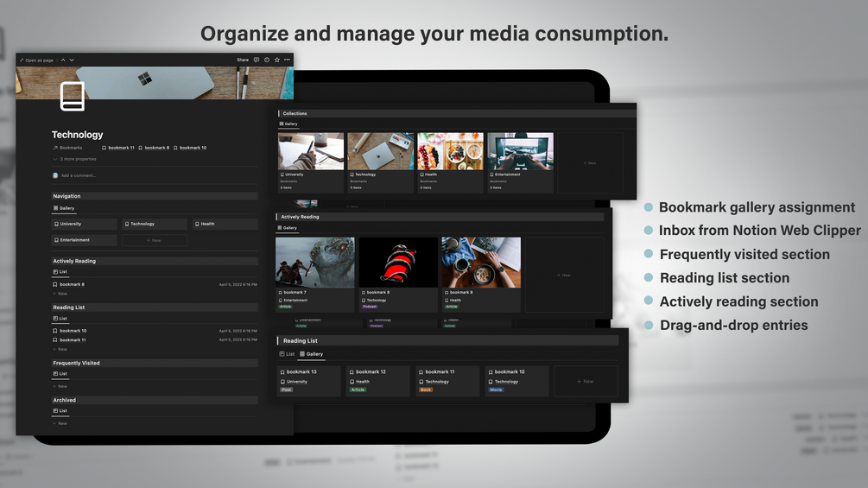Viewport: 868px width, 488px height.
Task: Open bookmark 7 card image
Action: click(315, 263)
